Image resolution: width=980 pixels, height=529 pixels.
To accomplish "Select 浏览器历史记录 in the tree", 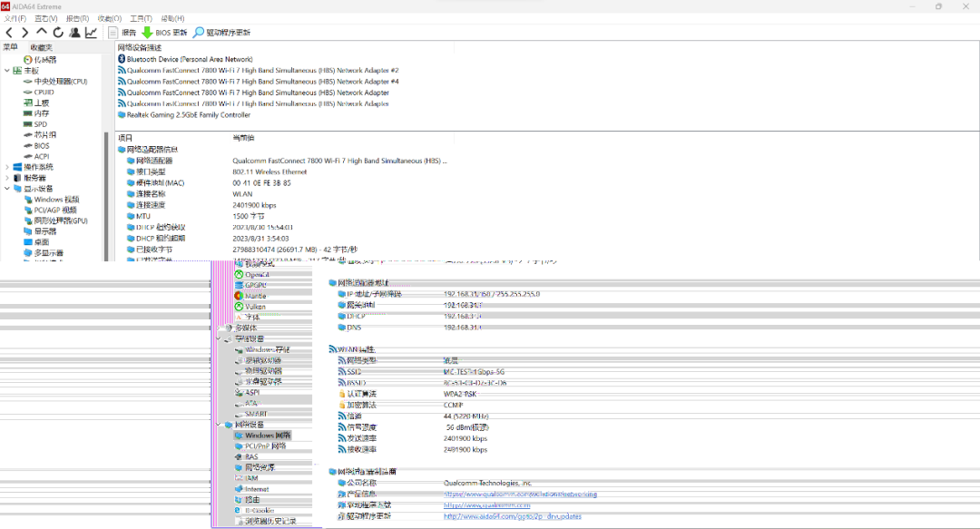I will click(x=266, y=521).
